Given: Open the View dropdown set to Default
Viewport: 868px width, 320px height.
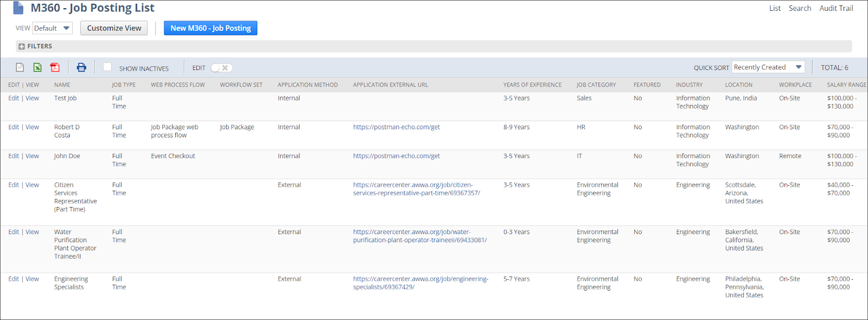Looking at the screenshot, I should [52, 28].
